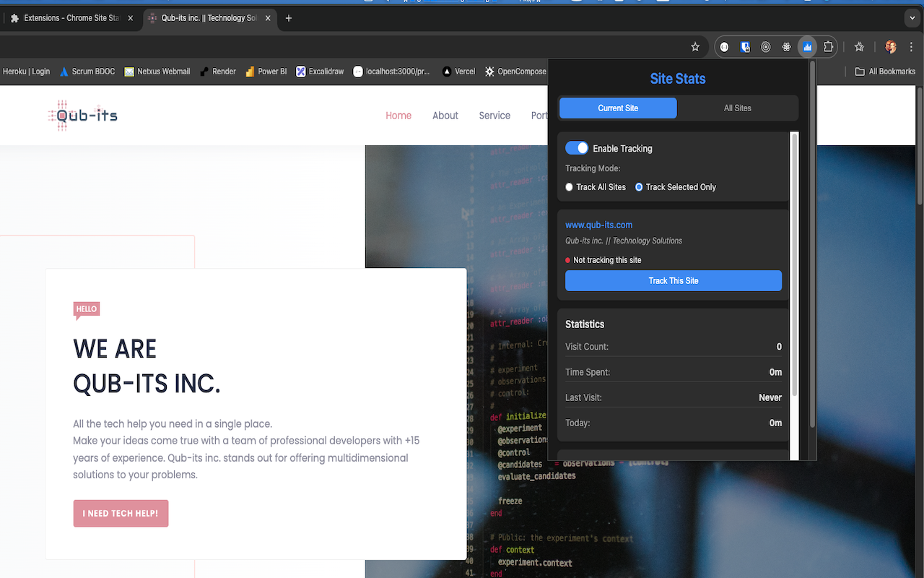Open a new tab with the plus button
The image size is (924, 578).
pos(289,18)
